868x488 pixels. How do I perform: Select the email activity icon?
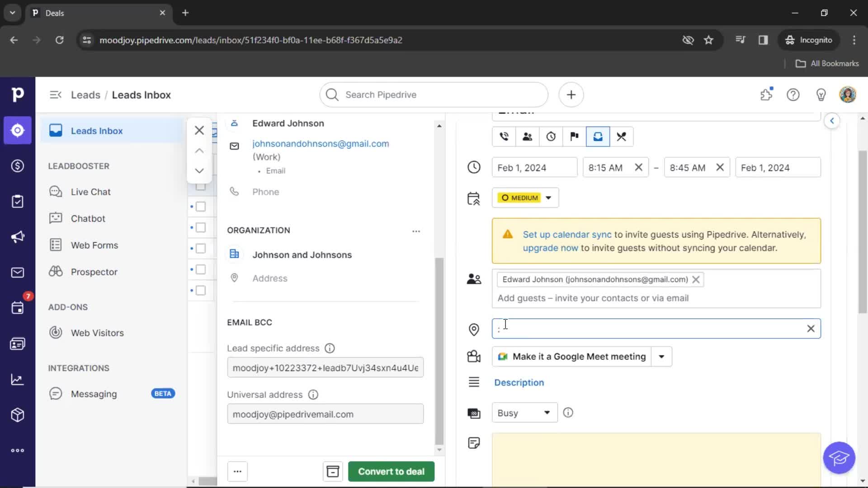point(598,136)
